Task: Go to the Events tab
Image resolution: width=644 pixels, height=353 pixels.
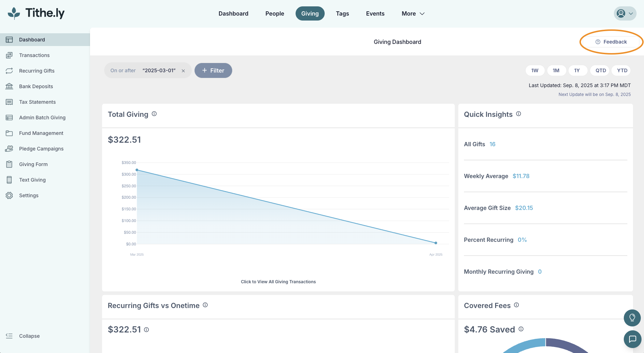Action: pyautogui.click(x=375, y=13)
